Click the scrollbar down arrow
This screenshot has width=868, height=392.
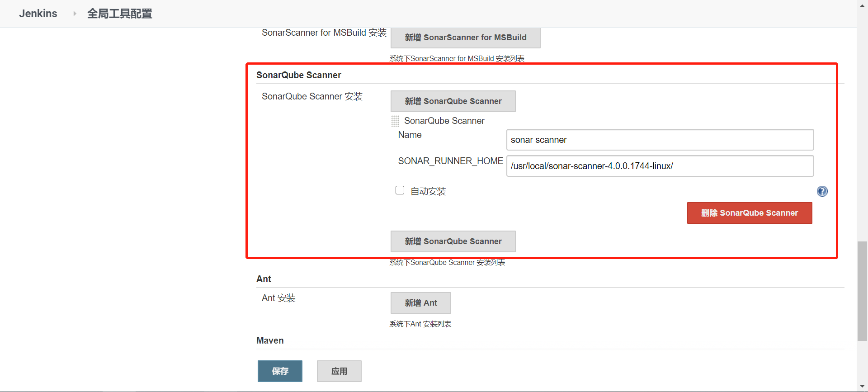tap(862, 387)
